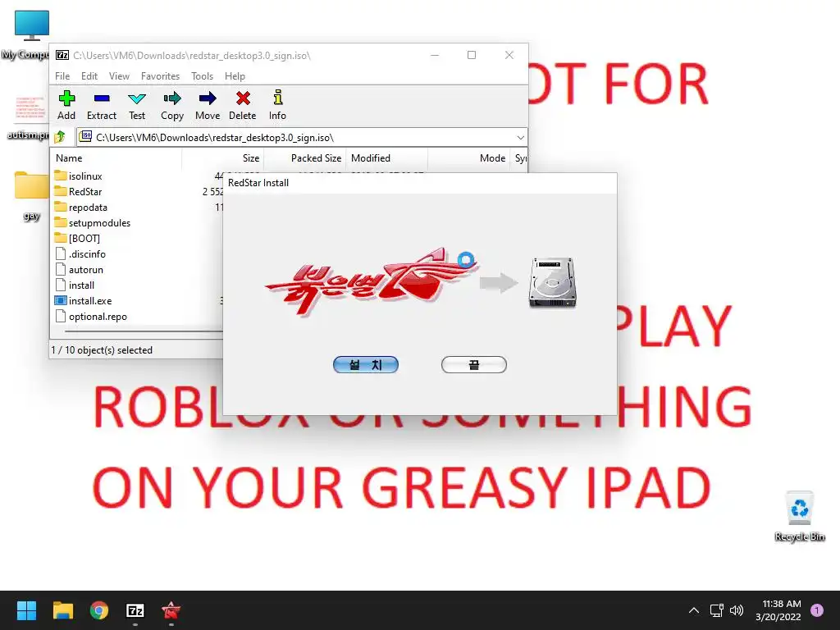The height and width of the screenshot is (630, 840).
Task: Sort by Mode column header
Action: click(469, 158)
